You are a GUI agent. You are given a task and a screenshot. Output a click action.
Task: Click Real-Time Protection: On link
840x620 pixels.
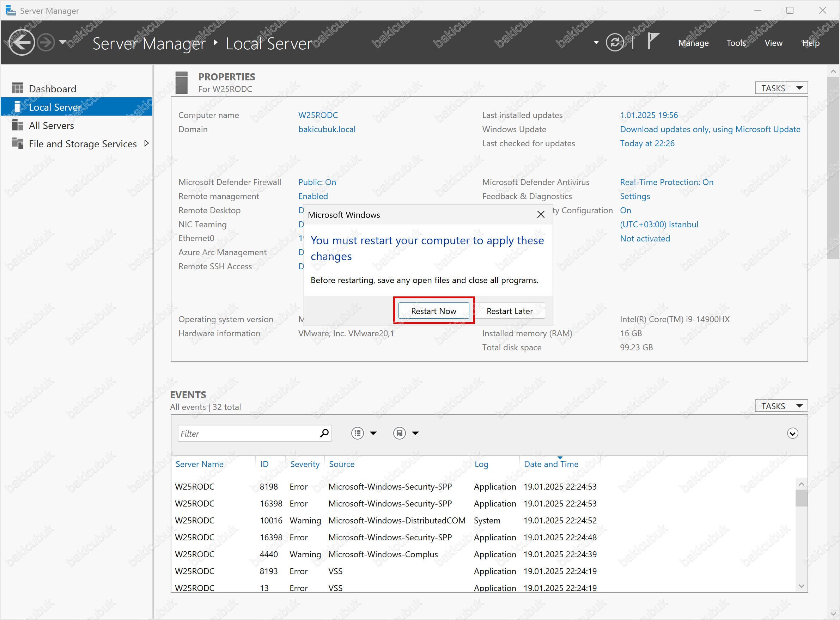(x=666, y=182)
